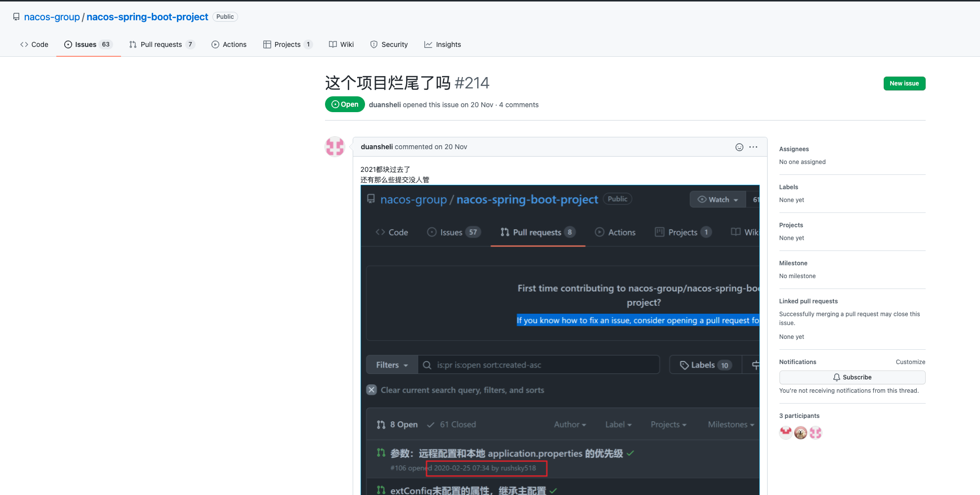This screenshot has width=980, height=495.
Task: Click the Labels sidebar heading
Action: pos(788,187)
